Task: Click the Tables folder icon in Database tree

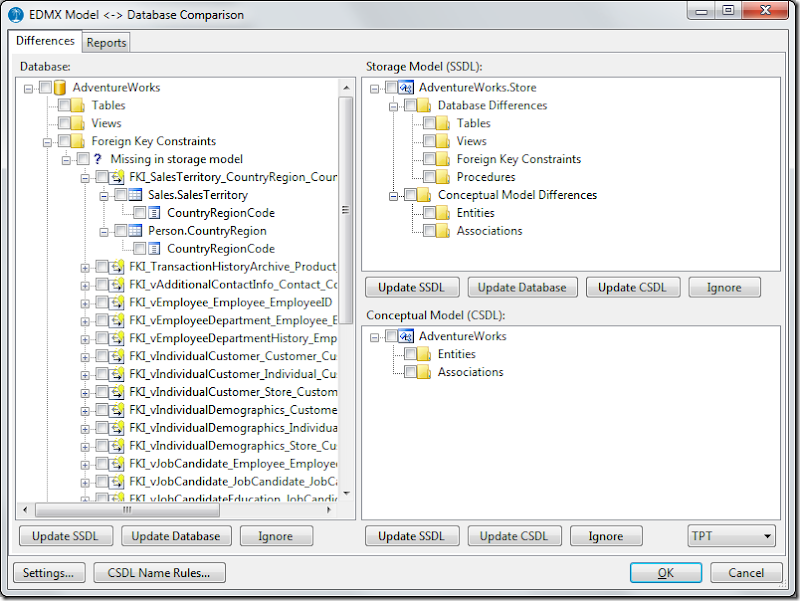Action: (78, 106)
